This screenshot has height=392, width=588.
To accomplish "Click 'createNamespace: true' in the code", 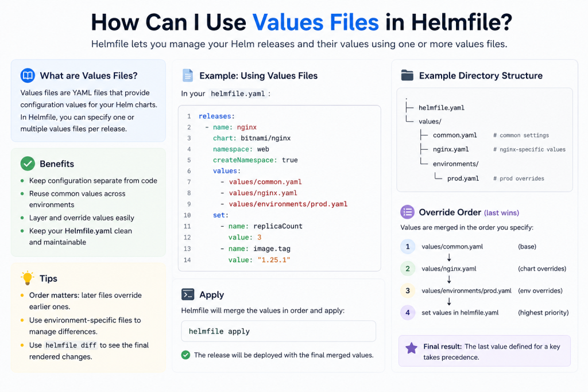I will [x=256, y=160].
